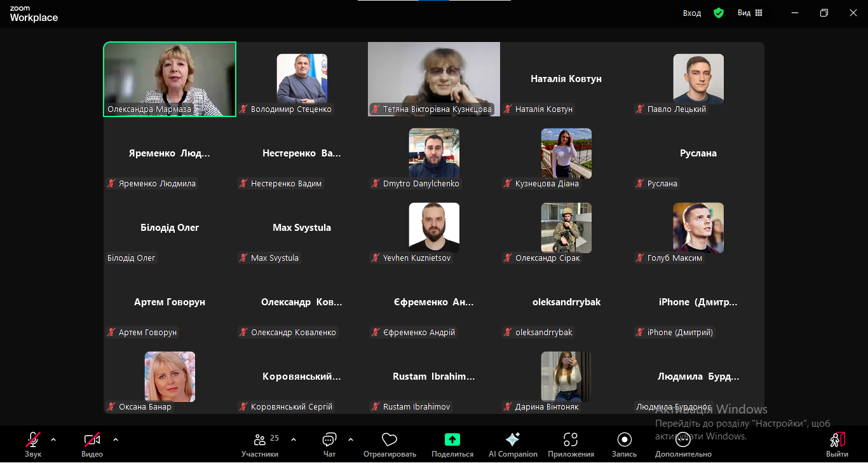
Task: Open the Вид view layout menu
Action: 750,13
